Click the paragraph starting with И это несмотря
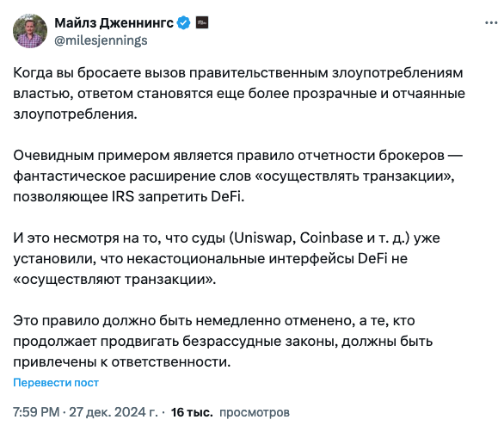This screenshot has width=504, height=432. point(226,259)
